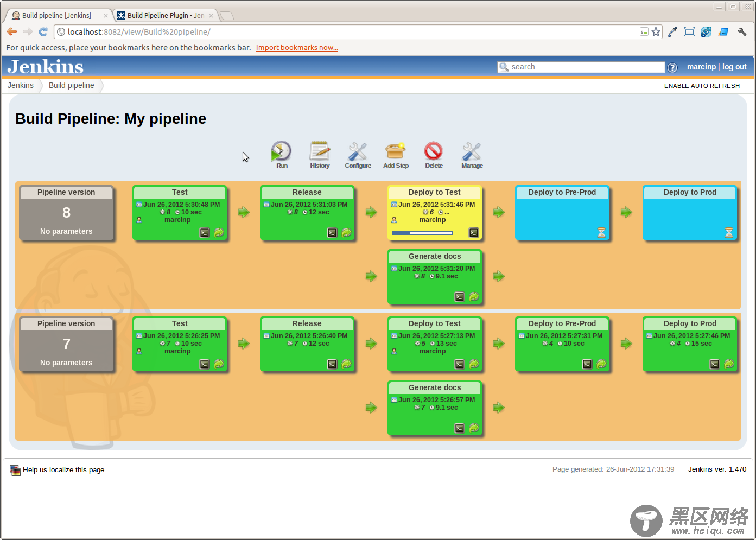
Task: Open Release job title in pipeline 8
Action: [307, 192]
